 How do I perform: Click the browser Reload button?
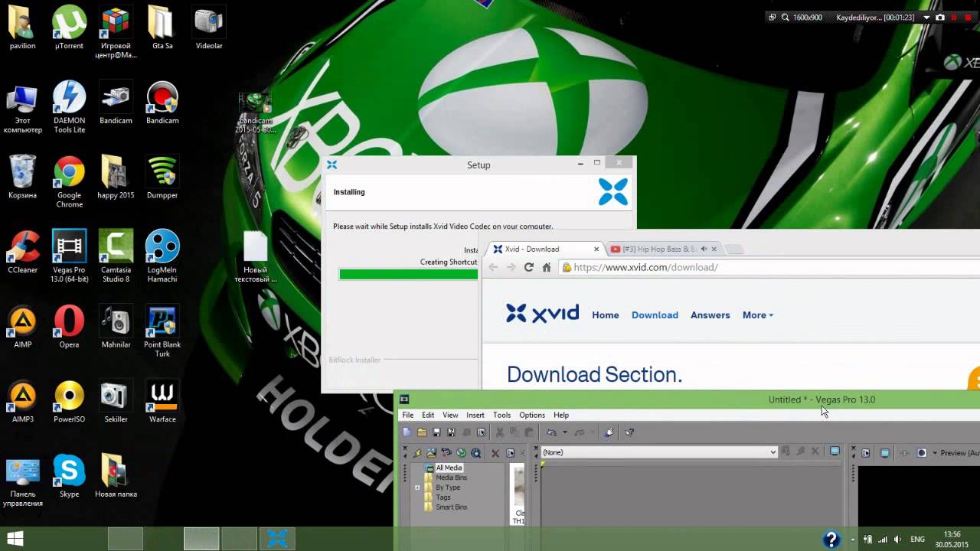(528, 267)
